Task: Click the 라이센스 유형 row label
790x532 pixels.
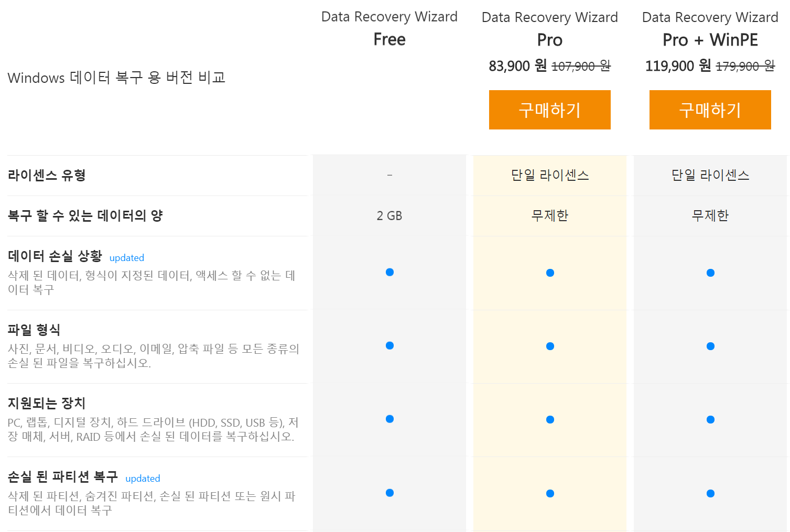Action: 47,175
